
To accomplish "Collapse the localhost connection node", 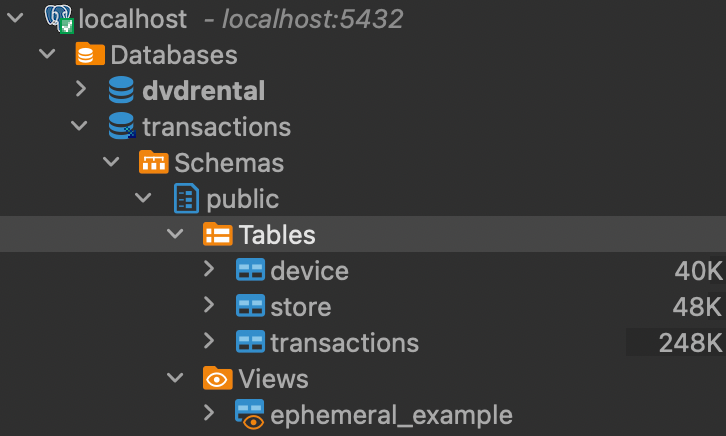I will (x=15, y=18).
